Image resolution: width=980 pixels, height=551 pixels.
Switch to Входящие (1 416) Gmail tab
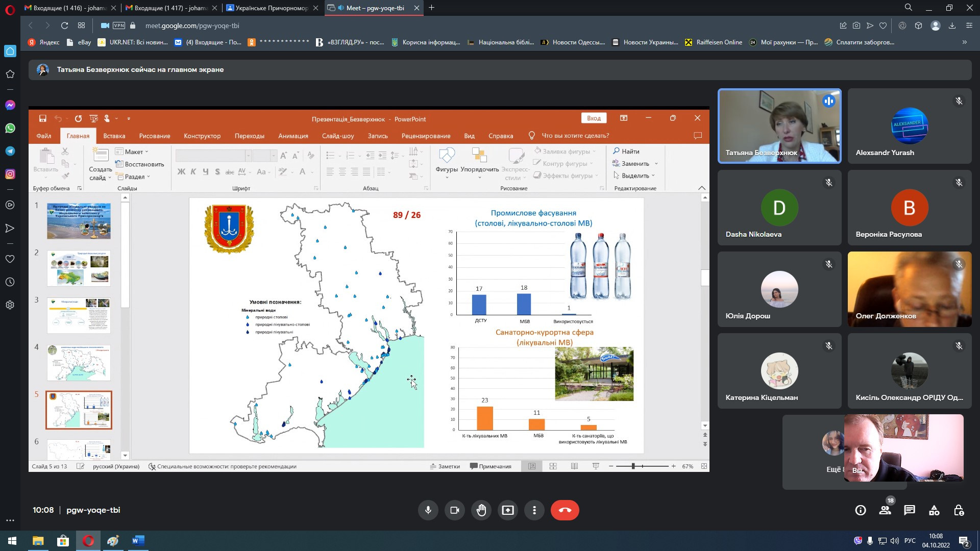click(x=69, y=8)
